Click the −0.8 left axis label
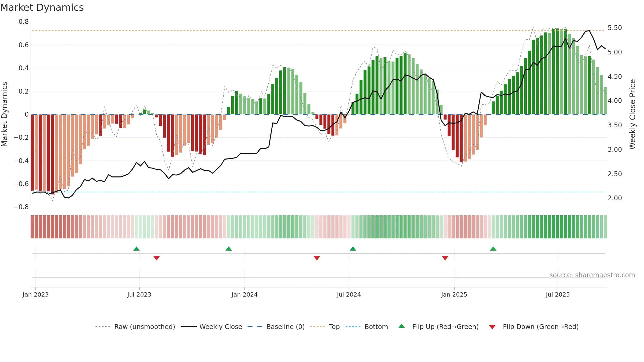This screenshot has width=644, height=362. click(21, 207)
